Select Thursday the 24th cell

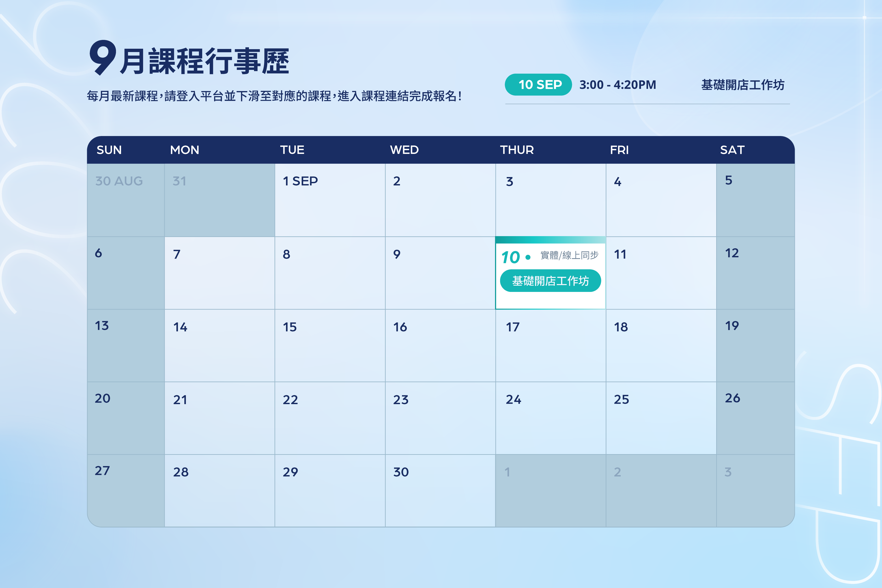pos(551,418)
